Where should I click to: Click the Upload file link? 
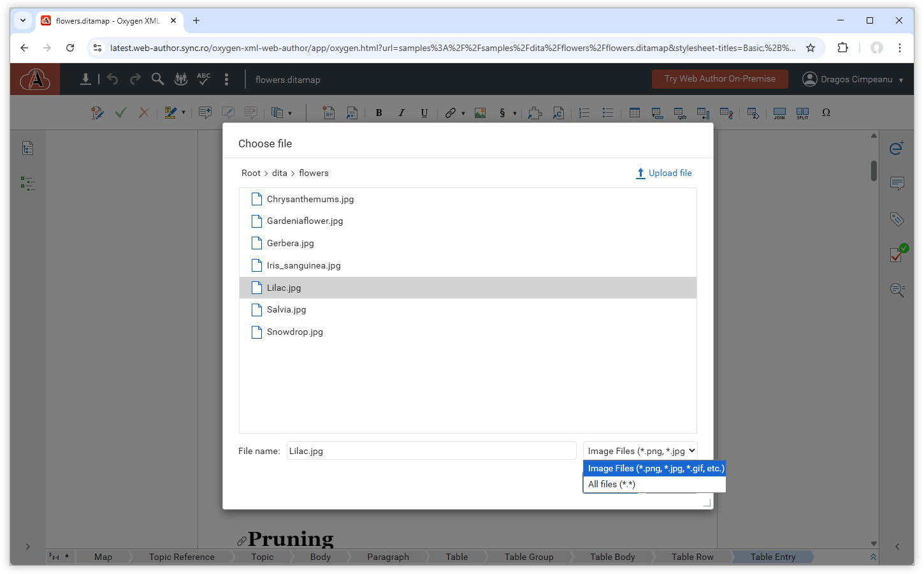click(x=663, y=173)
